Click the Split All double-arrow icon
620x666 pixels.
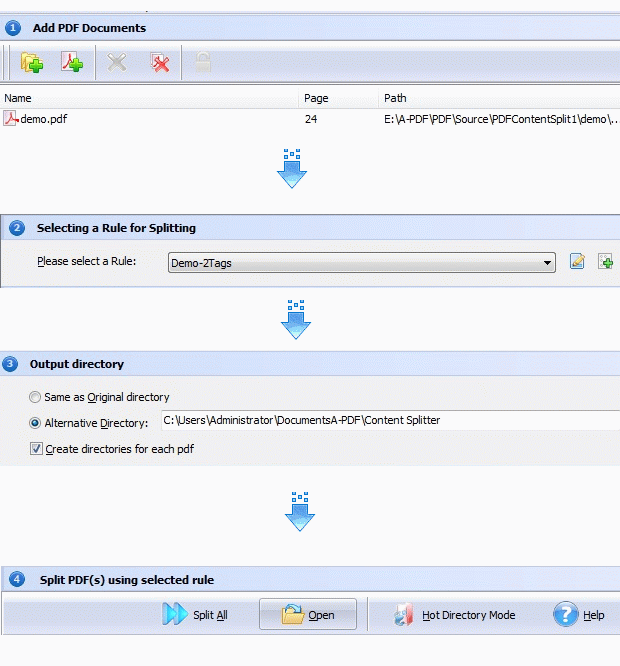175,614
